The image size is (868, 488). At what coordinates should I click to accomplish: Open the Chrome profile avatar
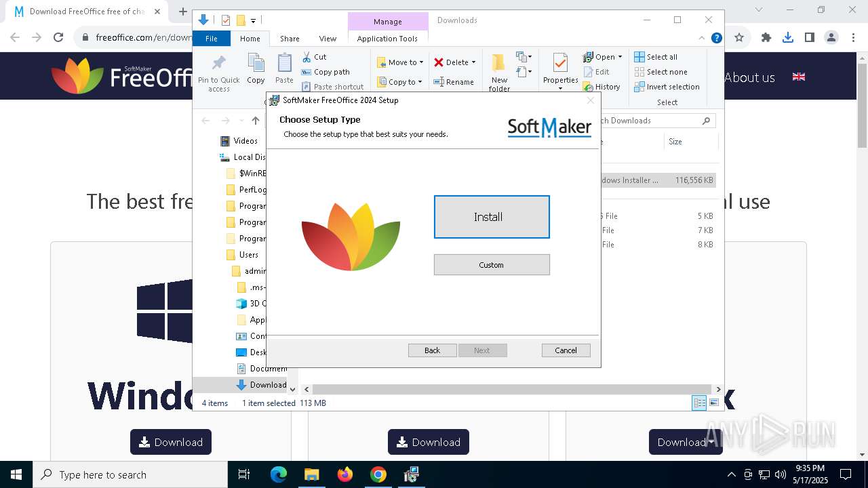[831, 38]
